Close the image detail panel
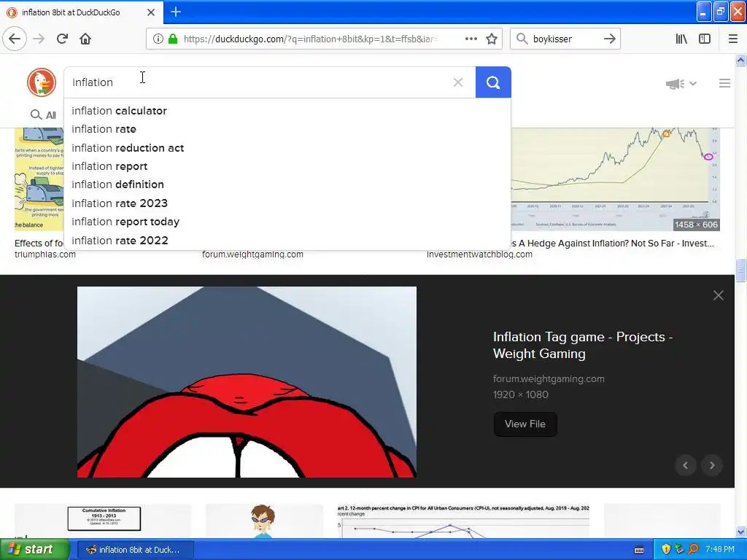 [x=719, y=295]
